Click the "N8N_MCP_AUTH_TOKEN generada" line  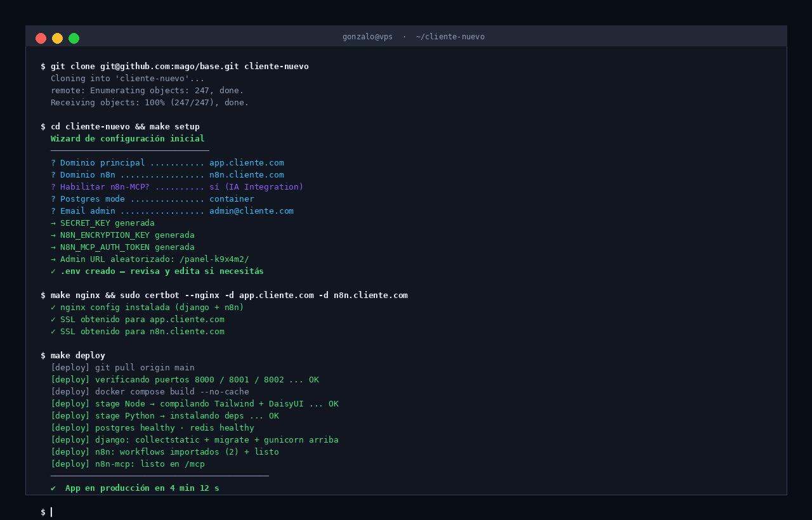(122, 247)
